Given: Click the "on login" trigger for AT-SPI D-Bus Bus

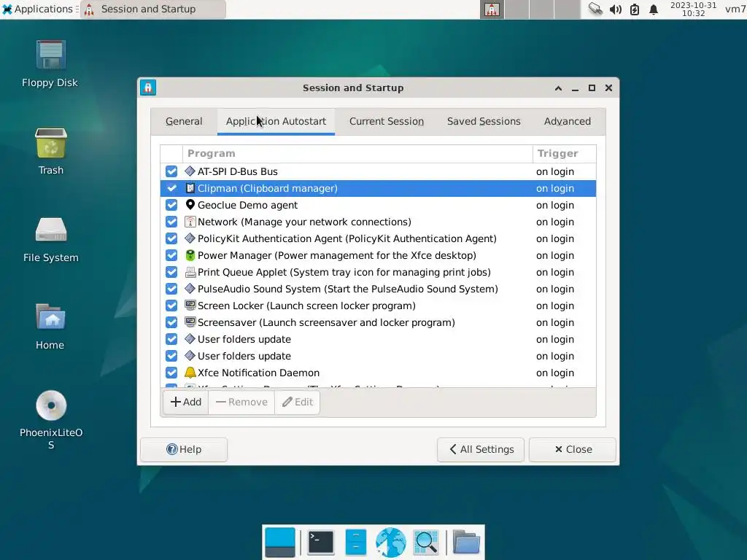Looking at the screenshot, I should click(555, 171).
